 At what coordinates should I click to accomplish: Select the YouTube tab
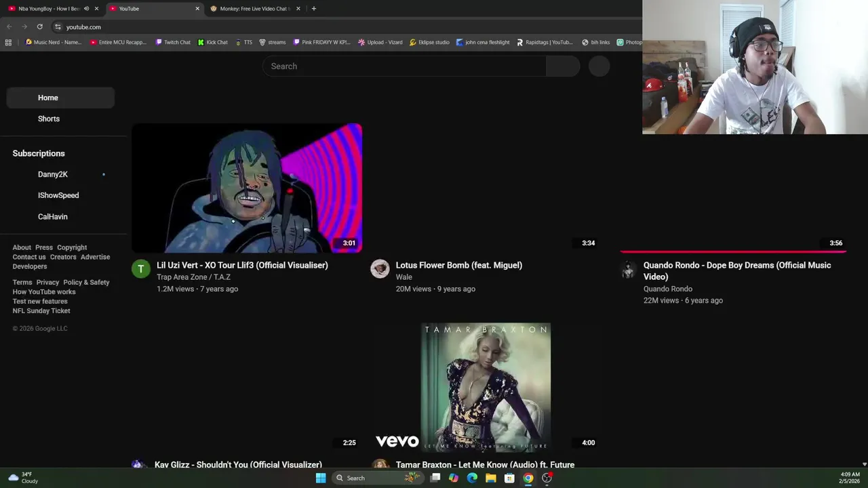[x=155, y=8]
